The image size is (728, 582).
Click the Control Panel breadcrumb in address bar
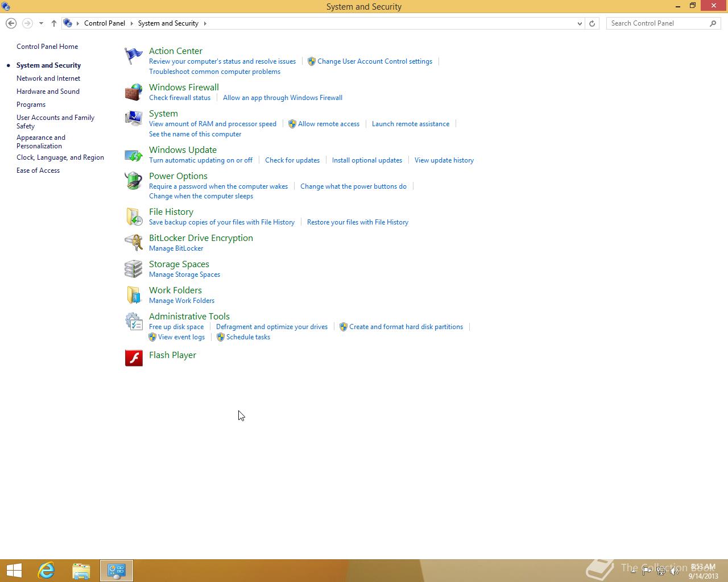pyautogui.click(x=105, y=23)
